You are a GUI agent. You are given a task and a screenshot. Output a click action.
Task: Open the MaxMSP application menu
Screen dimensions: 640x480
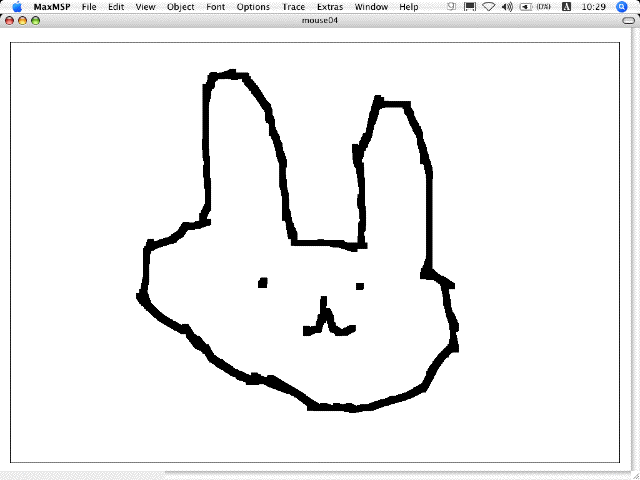[x=50, y=7]
